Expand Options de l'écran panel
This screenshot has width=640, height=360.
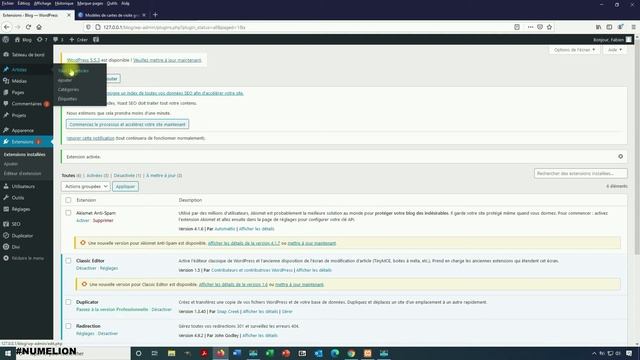point(574,50)
